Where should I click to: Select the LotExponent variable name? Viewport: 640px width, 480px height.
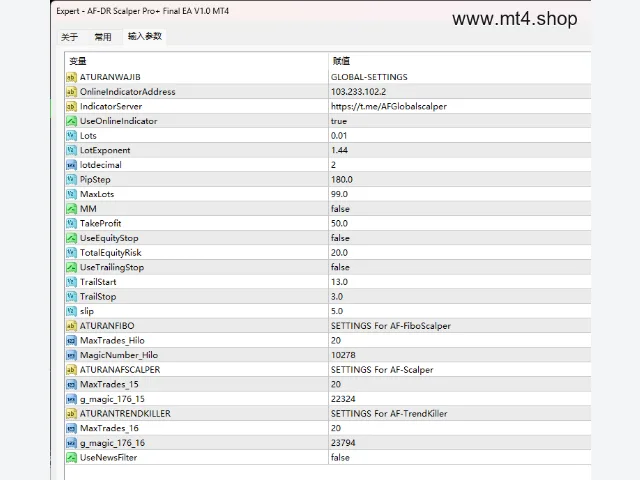point(105,150)
